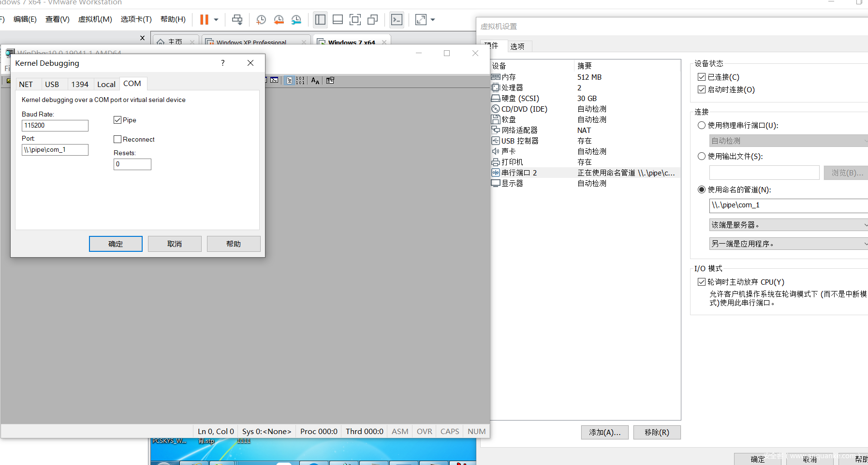Open the 虚拟机(M) menu
The width and height of the screenshot is (868, 465).
(95, 19)
